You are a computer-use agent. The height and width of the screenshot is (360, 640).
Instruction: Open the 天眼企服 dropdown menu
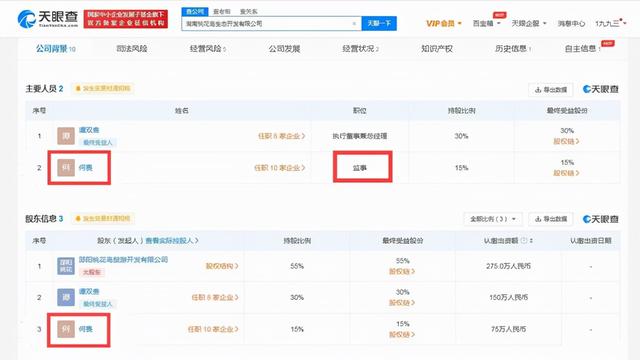point(529,23)
